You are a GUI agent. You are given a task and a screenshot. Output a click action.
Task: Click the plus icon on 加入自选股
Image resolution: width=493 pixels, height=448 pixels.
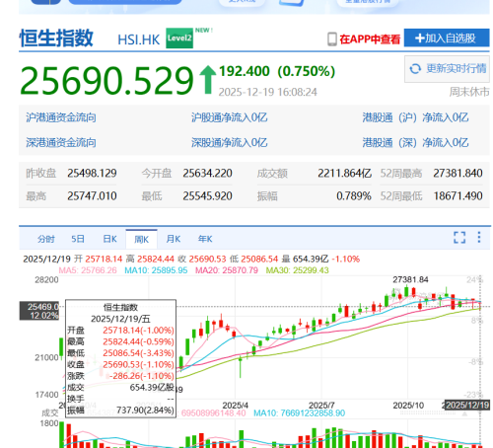420,38
